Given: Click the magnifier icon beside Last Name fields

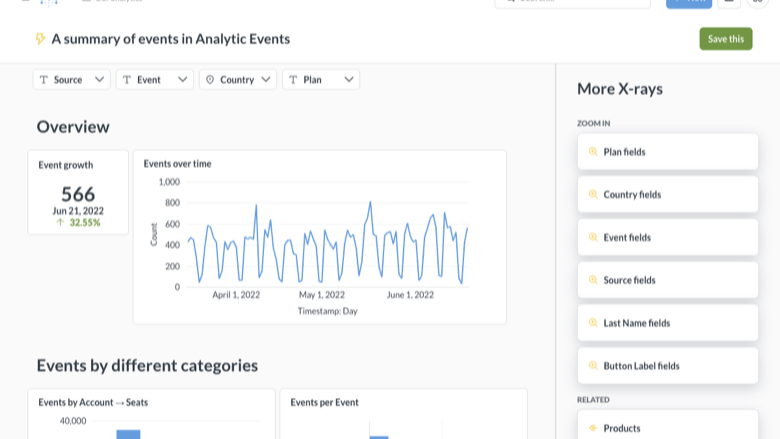Looking at the screenshot, I should [593, 323].
